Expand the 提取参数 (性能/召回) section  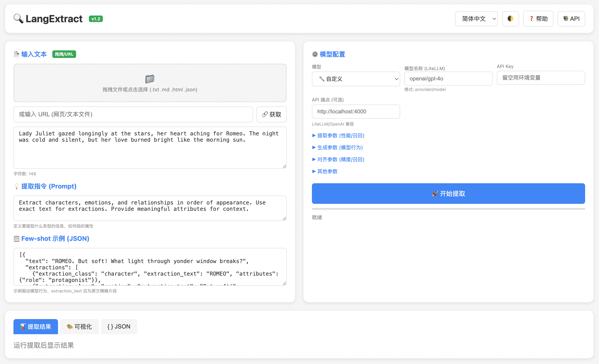tap(338, 135)
